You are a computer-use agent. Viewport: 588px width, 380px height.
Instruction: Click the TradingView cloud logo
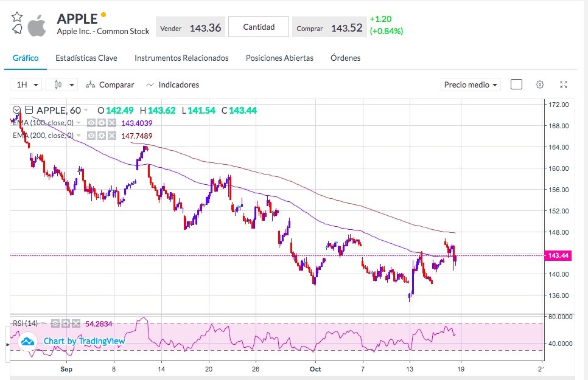click(27, 342)
